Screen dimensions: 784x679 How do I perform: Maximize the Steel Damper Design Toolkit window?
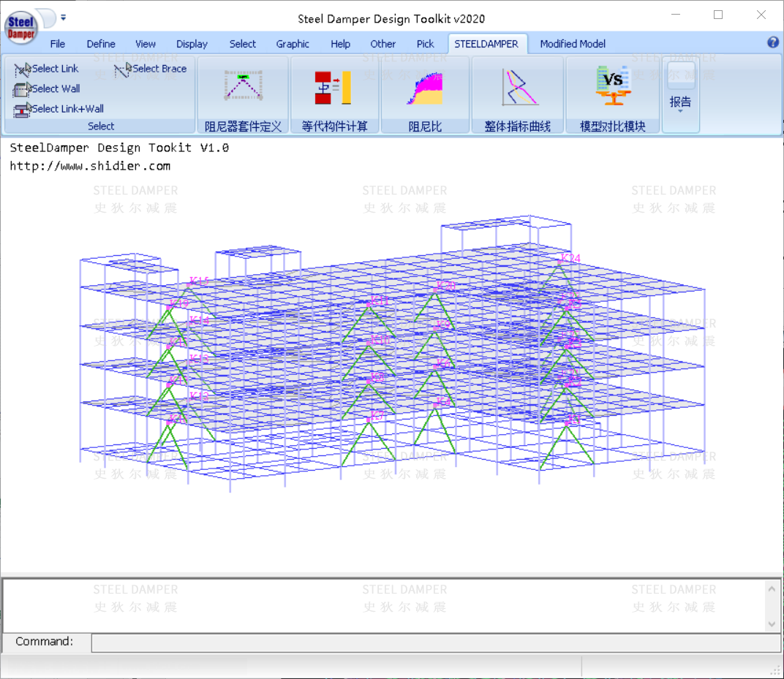718,15
